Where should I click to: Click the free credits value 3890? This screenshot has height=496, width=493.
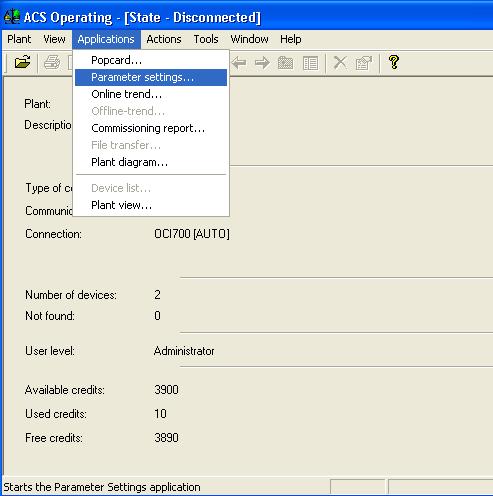pos(166,438)
